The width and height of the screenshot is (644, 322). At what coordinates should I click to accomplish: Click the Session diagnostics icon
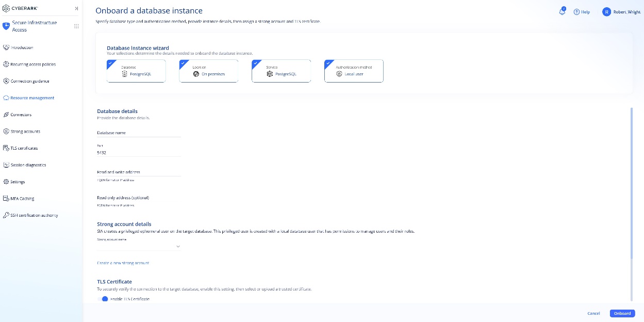coord(6,165)
